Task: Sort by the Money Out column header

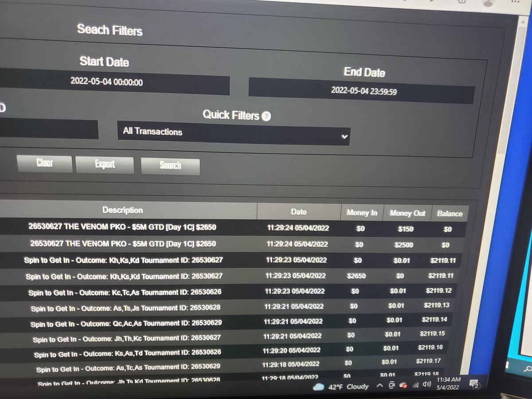Action: (x=407, y=213)
